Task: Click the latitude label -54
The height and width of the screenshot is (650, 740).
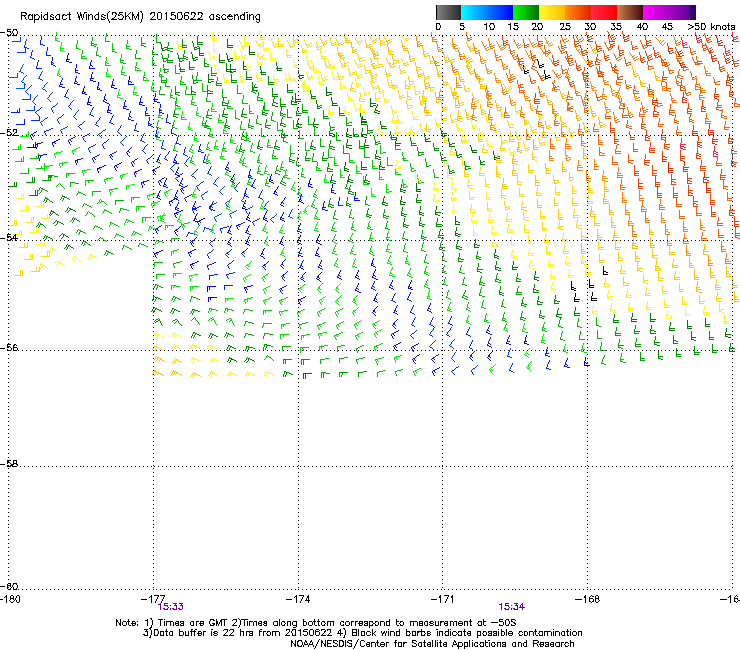Action: point(9,237)
